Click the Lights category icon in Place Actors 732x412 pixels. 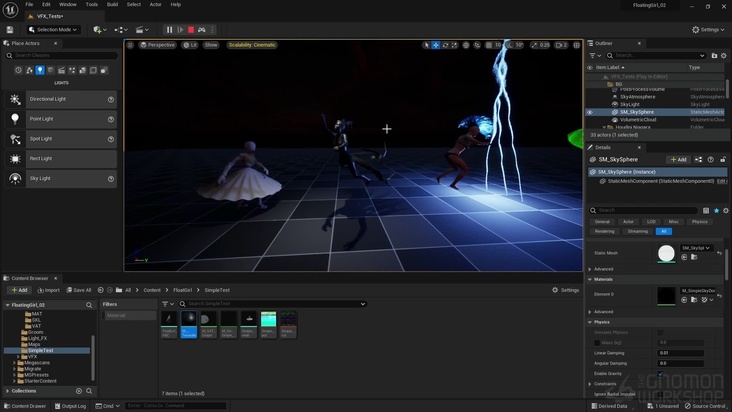coord(40,70)
